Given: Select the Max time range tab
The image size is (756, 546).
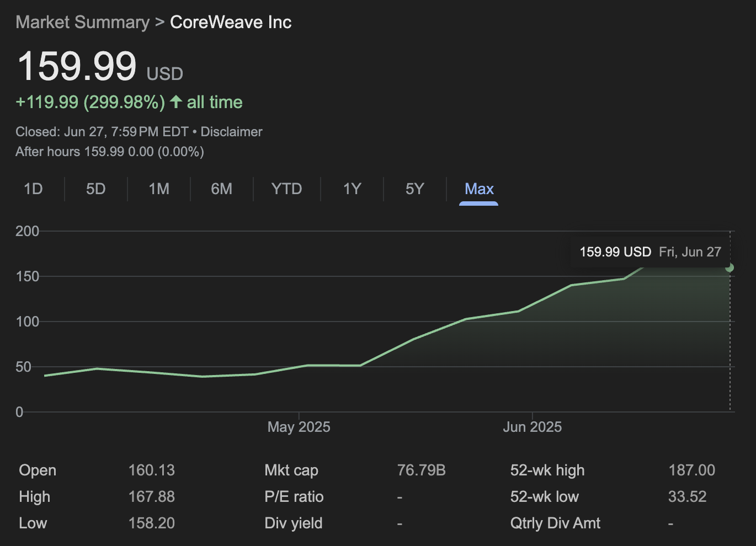Looking at the screenshot, I should point(479,189).
